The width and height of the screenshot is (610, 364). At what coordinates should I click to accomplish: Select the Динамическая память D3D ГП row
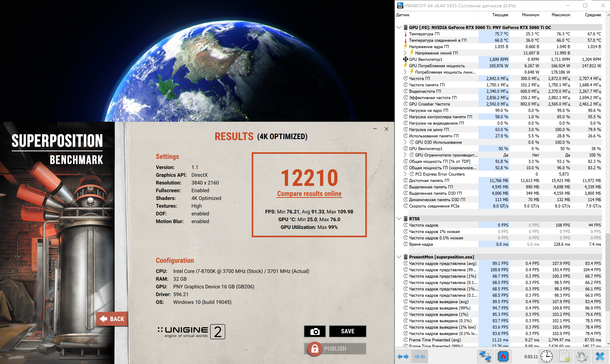[x=503, y=200]
